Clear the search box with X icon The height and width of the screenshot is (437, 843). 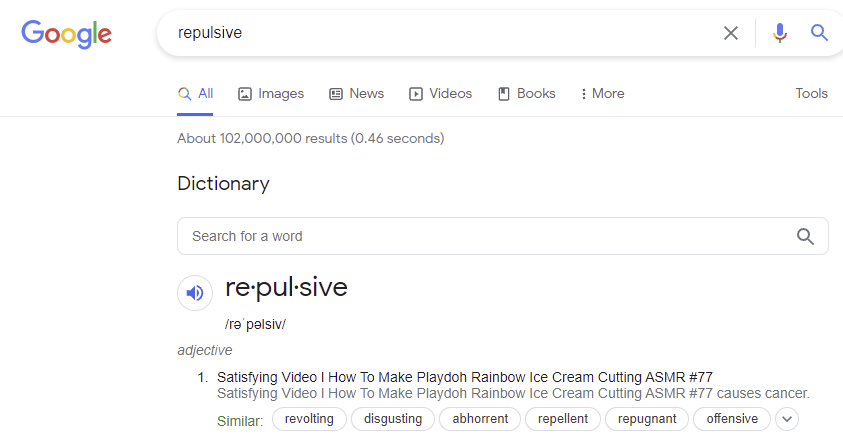[731, 33]
